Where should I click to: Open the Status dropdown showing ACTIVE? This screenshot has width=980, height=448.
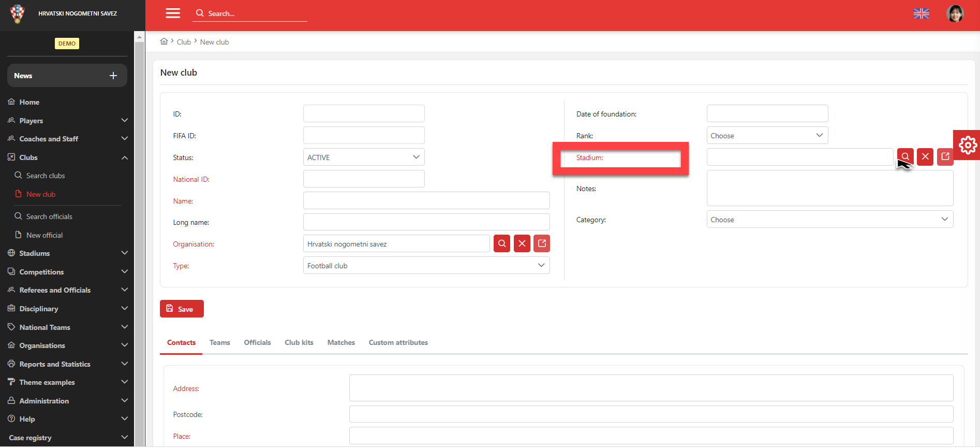(364, 157)
